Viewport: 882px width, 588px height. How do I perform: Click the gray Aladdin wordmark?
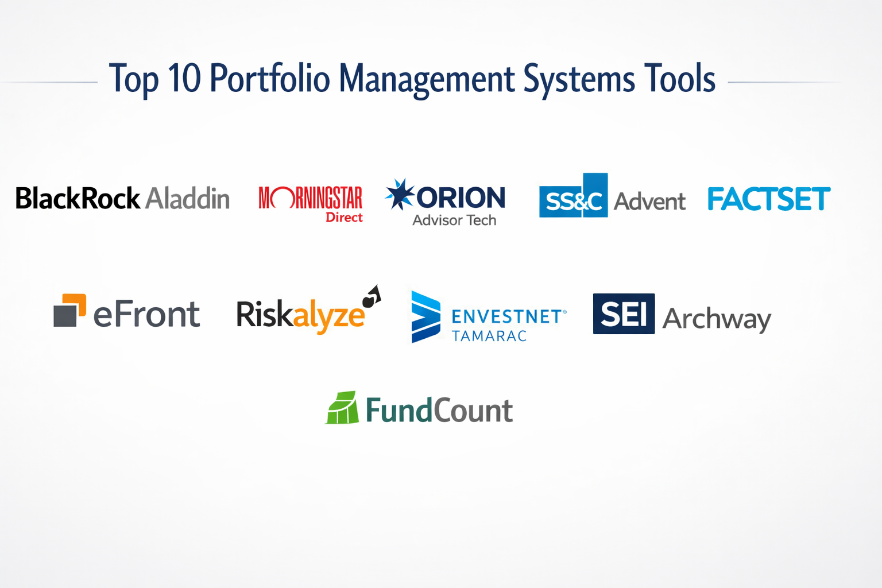tap(188, 199)
